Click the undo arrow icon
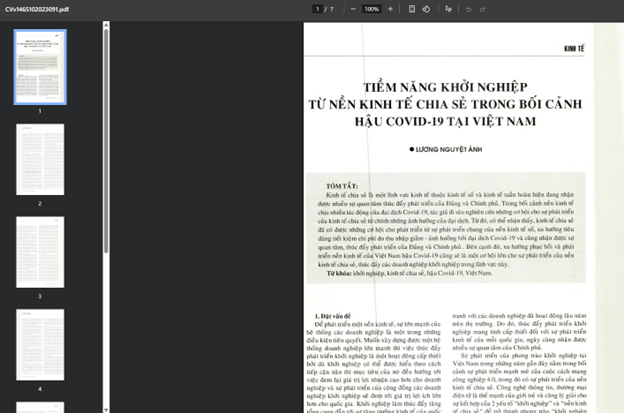The height and width of the screenshot is (413, 624). click(468, 9)
